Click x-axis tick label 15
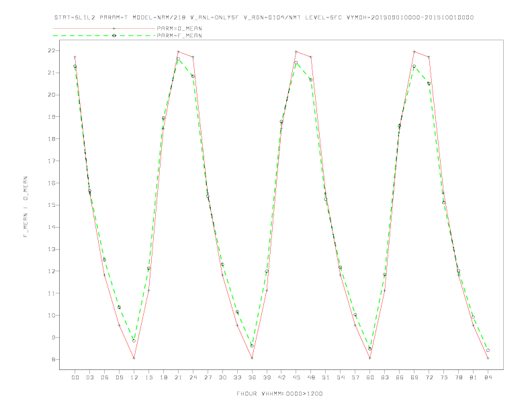The width and height of the screenshot is (532, 411). click(148, 377)
